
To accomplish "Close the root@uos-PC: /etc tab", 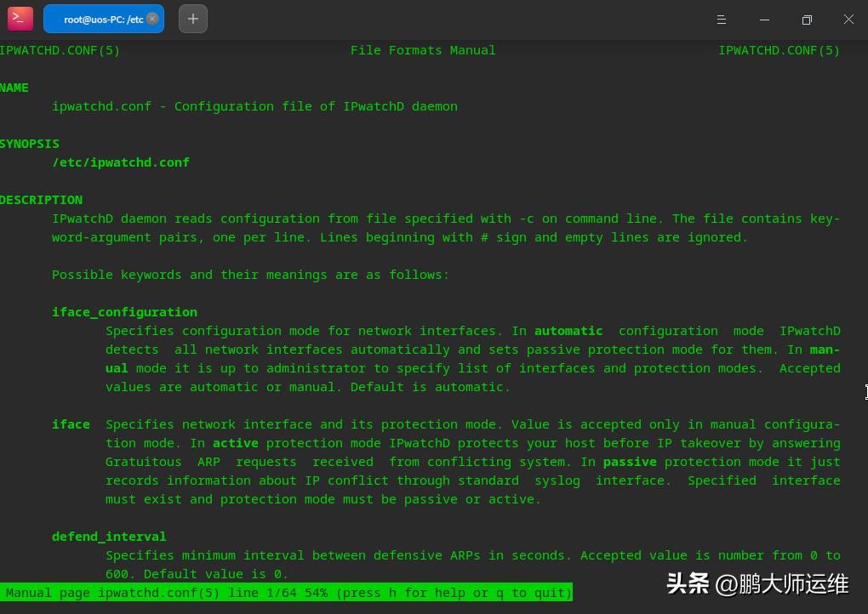I will click(152, 18).
